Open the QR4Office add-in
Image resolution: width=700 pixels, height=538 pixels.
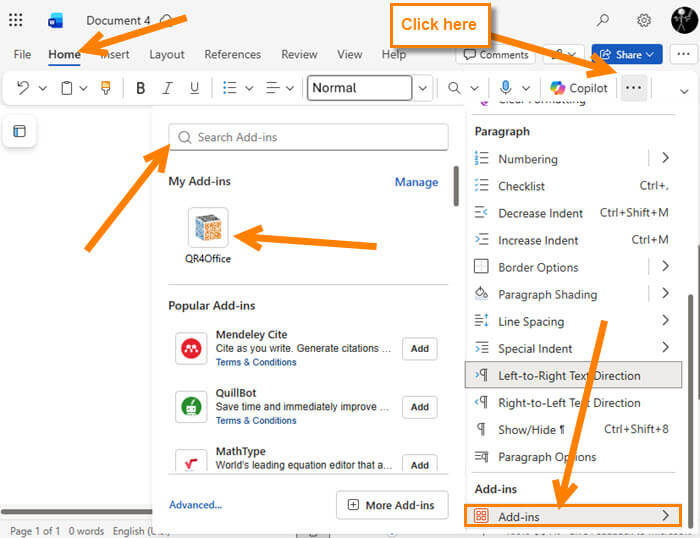(x=208, y=229)
